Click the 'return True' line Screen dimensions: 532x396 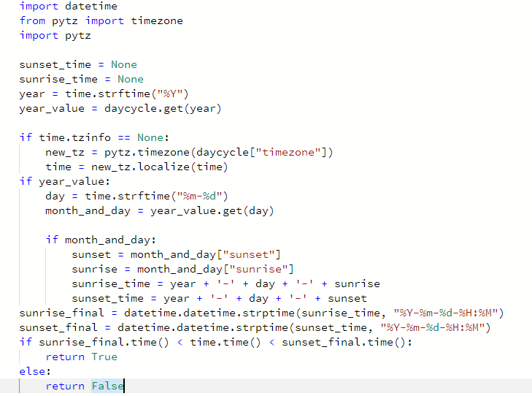click(82, 357)
